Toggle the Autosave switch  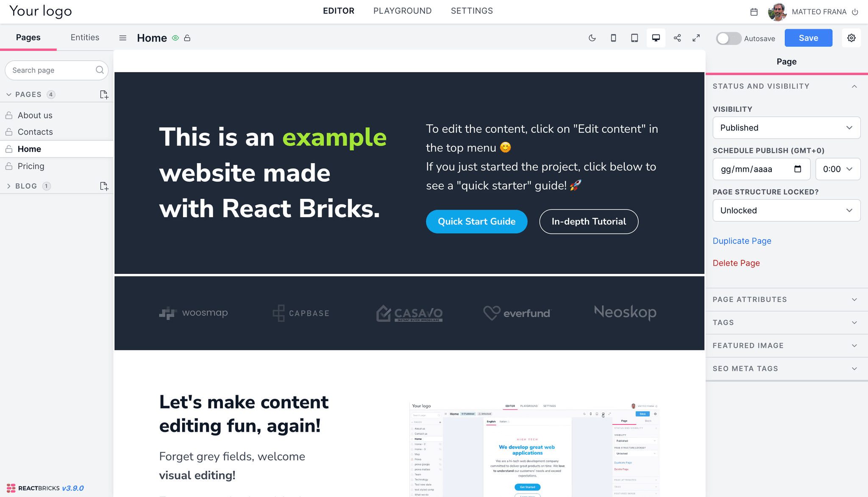click(728, 38)
